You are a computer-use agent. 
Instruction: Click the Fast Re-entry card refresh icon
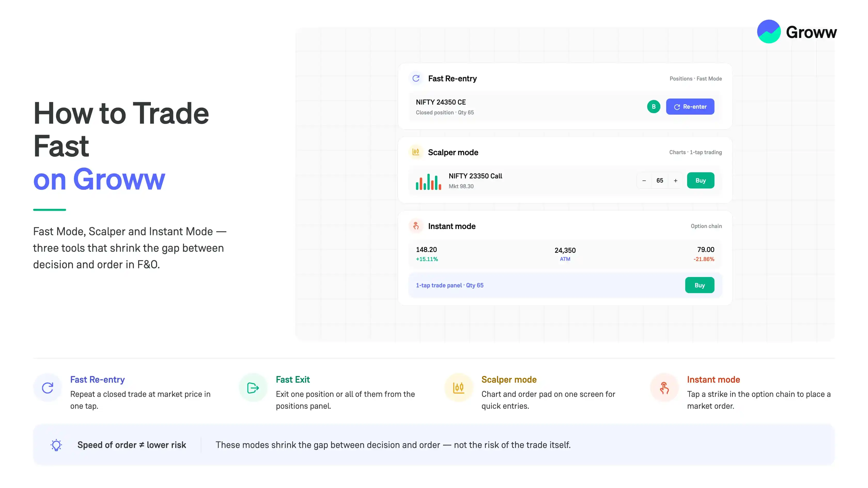[x=416, y=78]
